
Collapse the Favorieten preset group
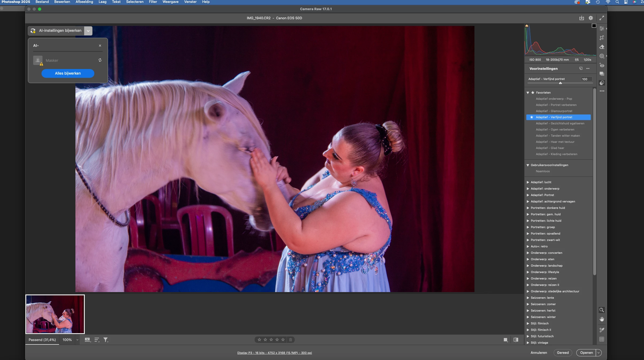tap(528, 93)
